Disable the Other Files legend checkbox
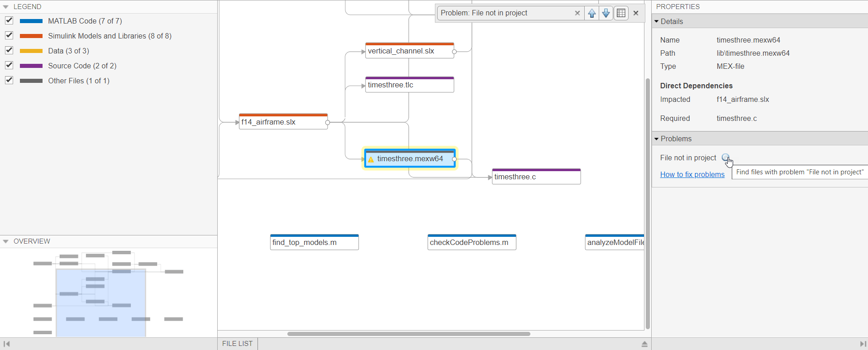 click(9, 80)
